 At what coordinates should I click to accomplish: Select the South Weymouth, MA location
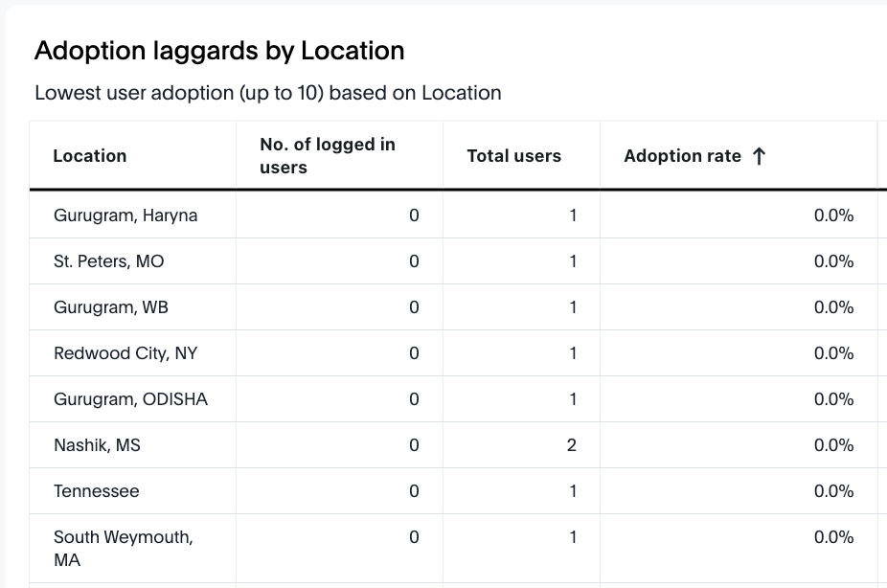[123, 548]
